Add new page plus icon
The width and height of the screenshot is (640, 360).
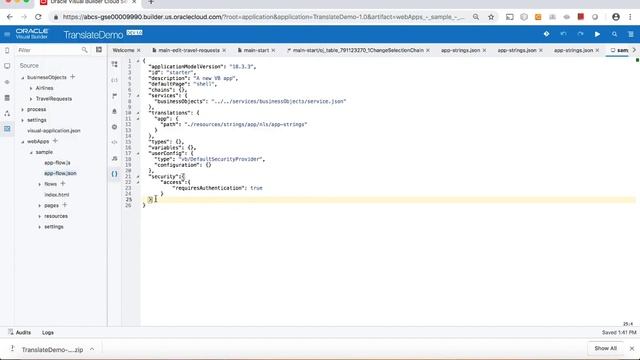[64, 205]
